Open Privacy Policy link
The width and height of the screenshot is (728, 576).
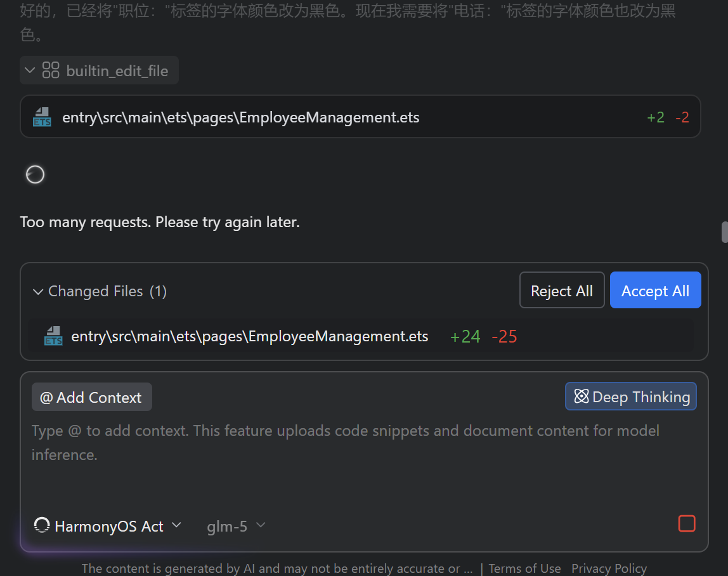609,568
